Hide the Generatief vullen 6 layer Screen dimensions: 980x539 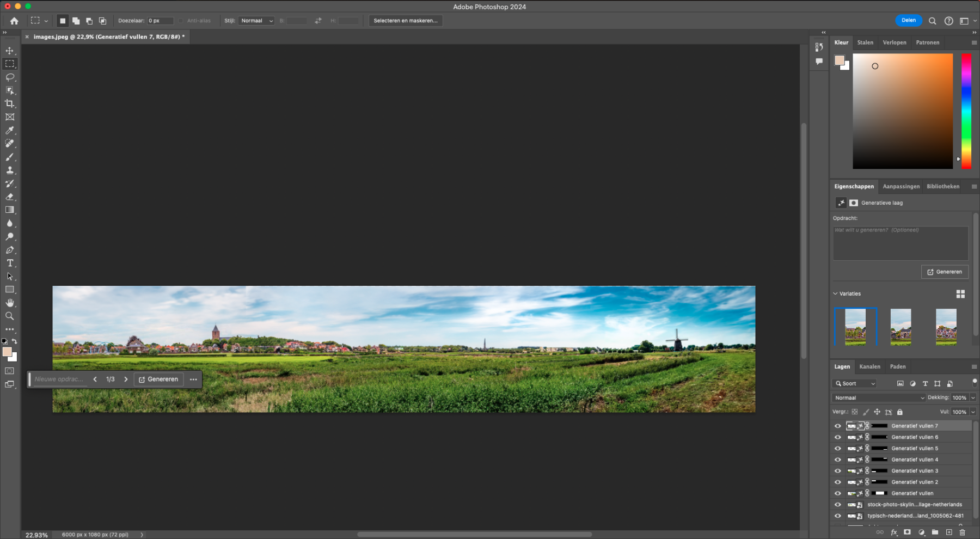point(838,437)
